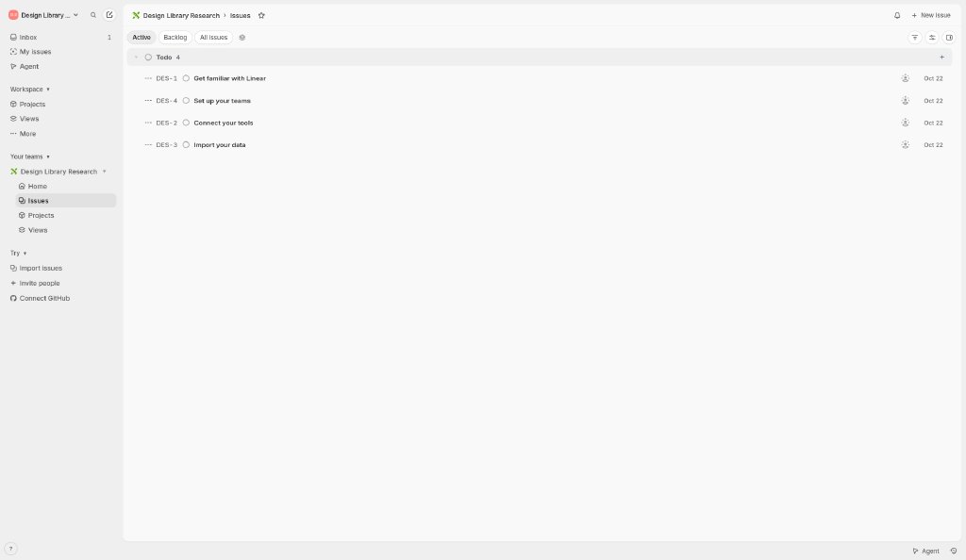Go to My Issues

click(x=60, y=52)
